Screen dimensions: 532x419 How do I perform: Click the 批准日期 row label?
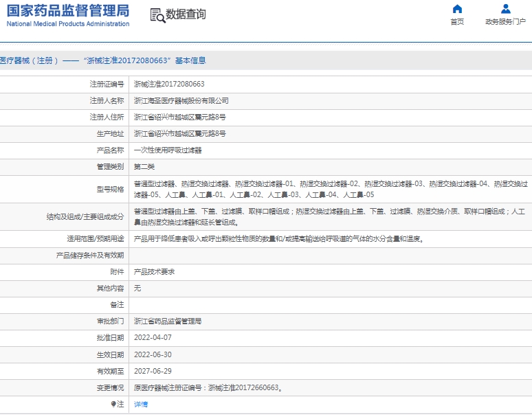(110, 338)
